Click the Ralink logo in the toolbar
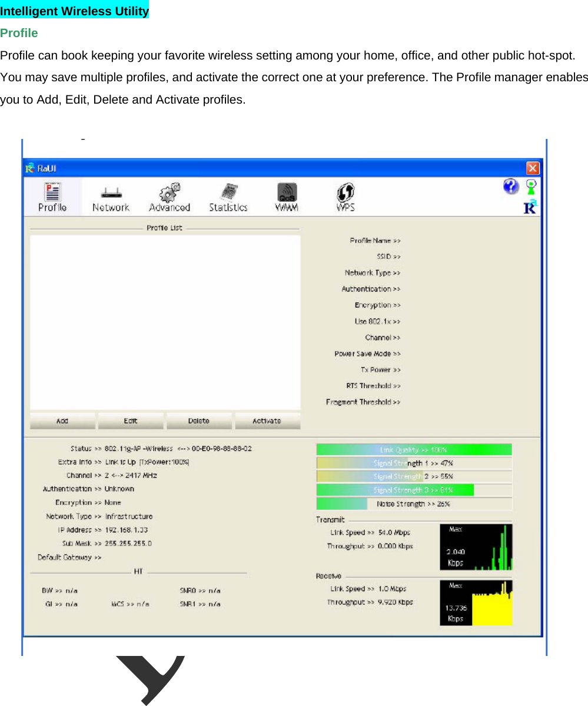The width and height of the screenshot is (588, 706). coord(530,207)
